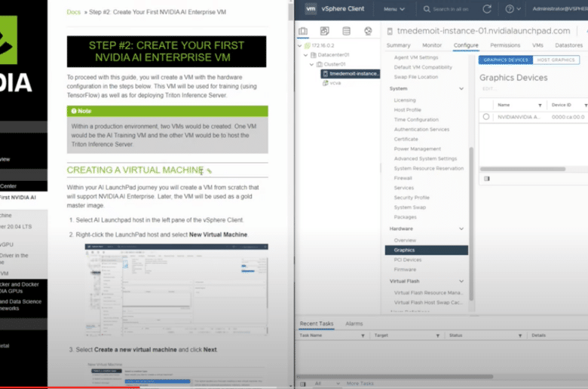
Task: Collapse the Cluster01 tree node
Action: point(311,65)
